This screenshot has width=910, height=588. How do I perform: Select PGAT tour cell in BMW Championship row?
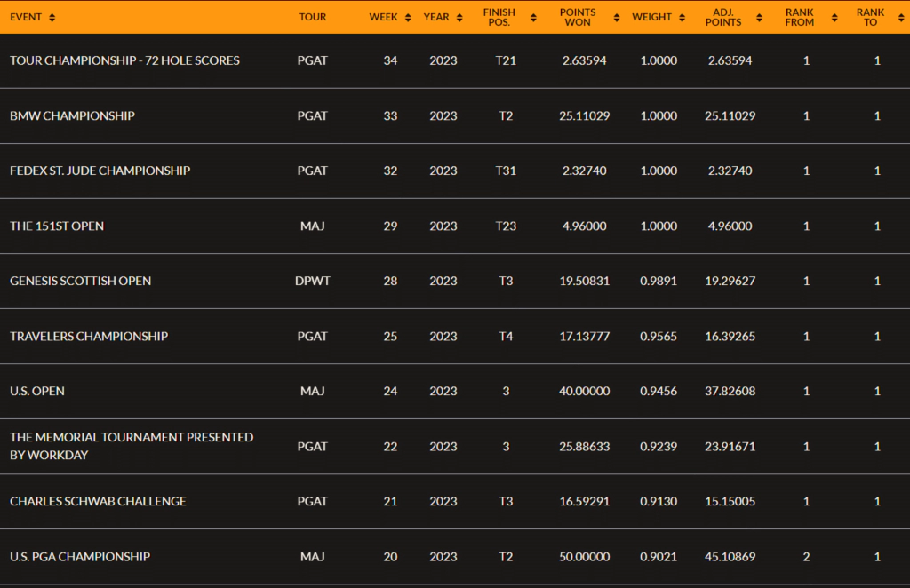(312, 115)
